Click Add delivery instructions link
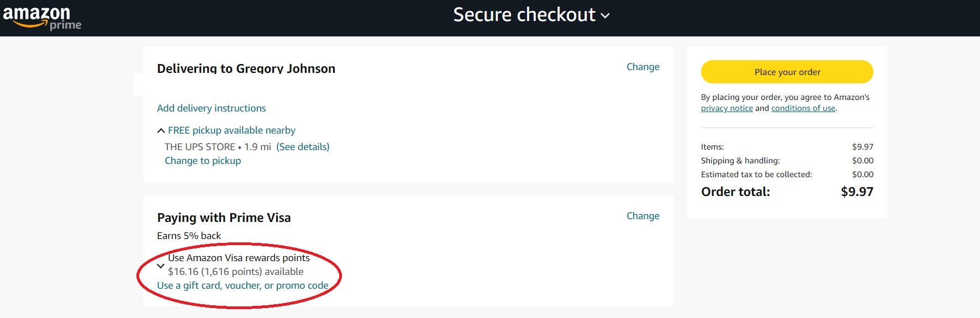Screen dimensions: 980x318 211,108
